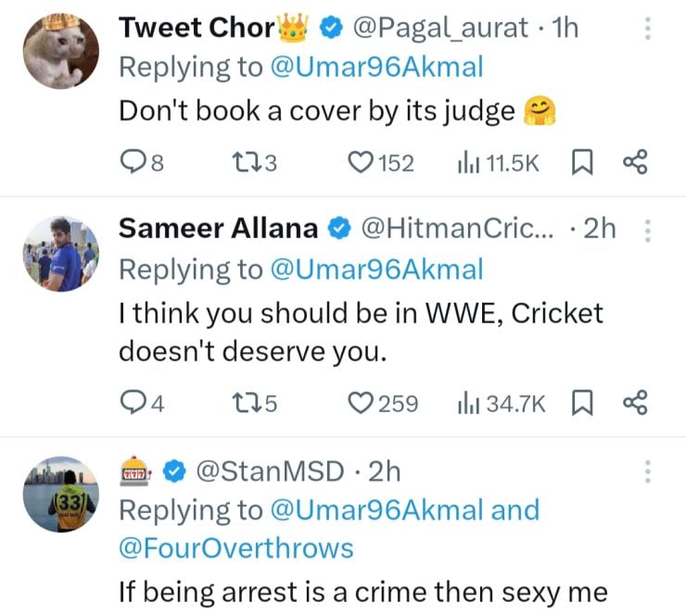
Task: Open more options for Tweet Chor's tweet
Action: [647, 29]
